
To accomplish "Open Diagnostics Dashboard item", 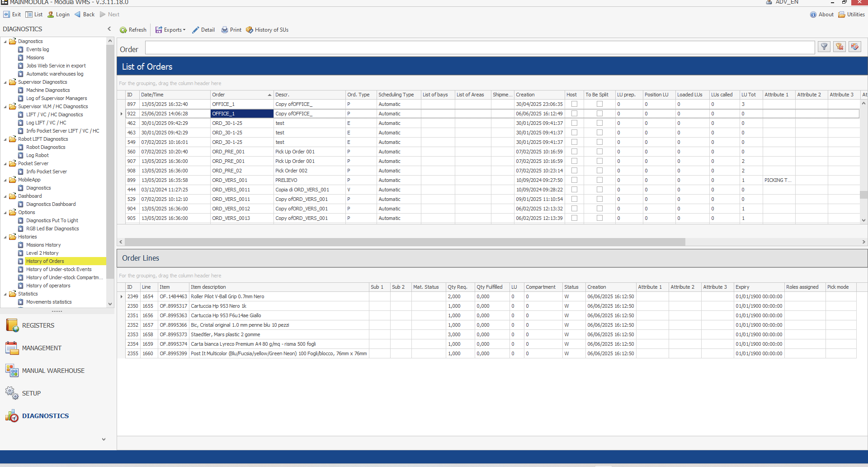I will [51, 204].
